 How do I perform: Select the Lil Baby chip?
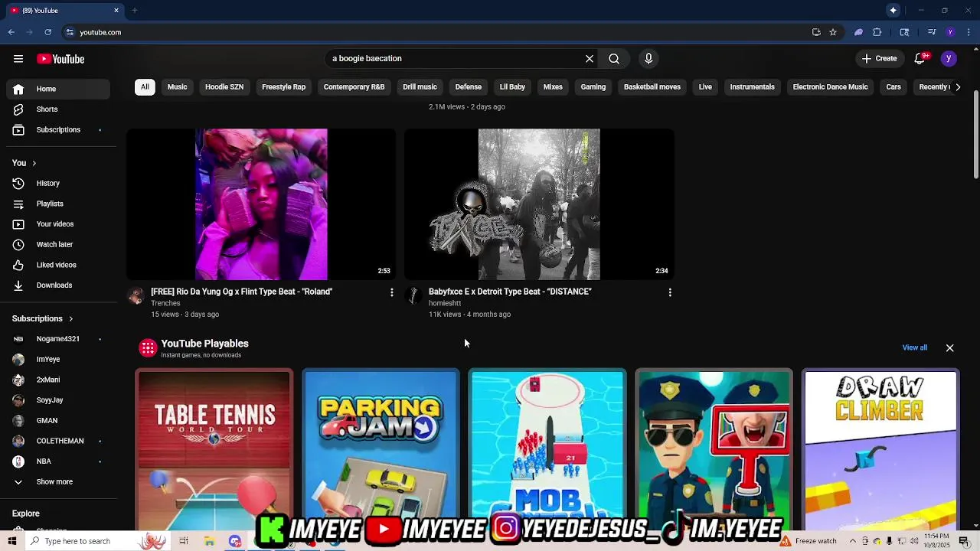[512, 86]
